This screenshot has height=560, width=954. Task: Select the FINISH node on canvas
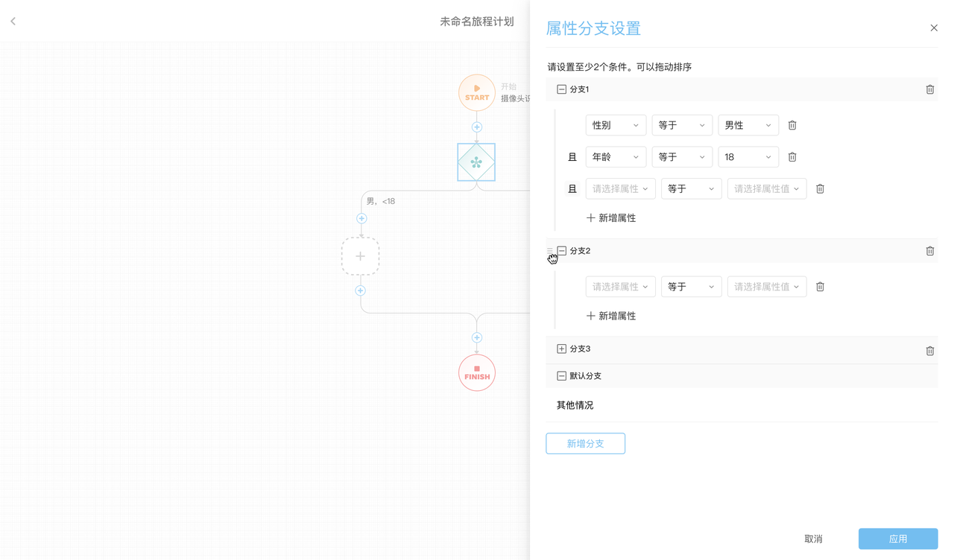(x=477, y=372)
